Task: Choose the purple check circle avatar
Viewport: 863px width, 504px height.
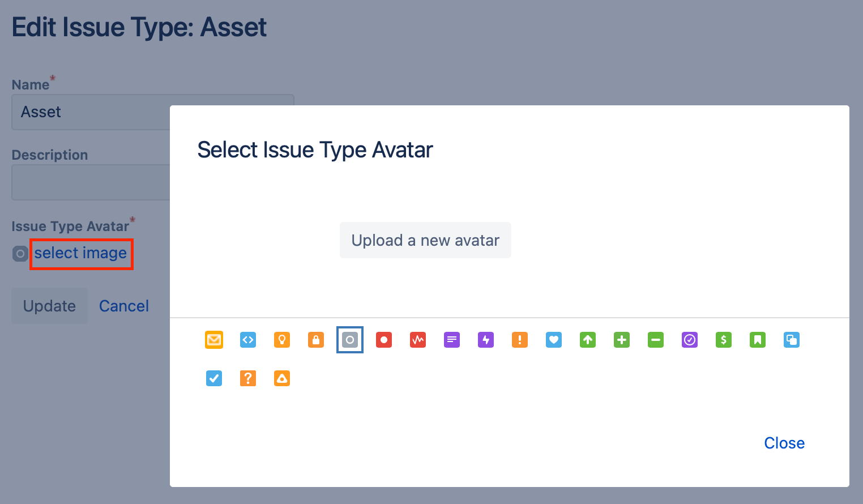Action: click(690, 340)
